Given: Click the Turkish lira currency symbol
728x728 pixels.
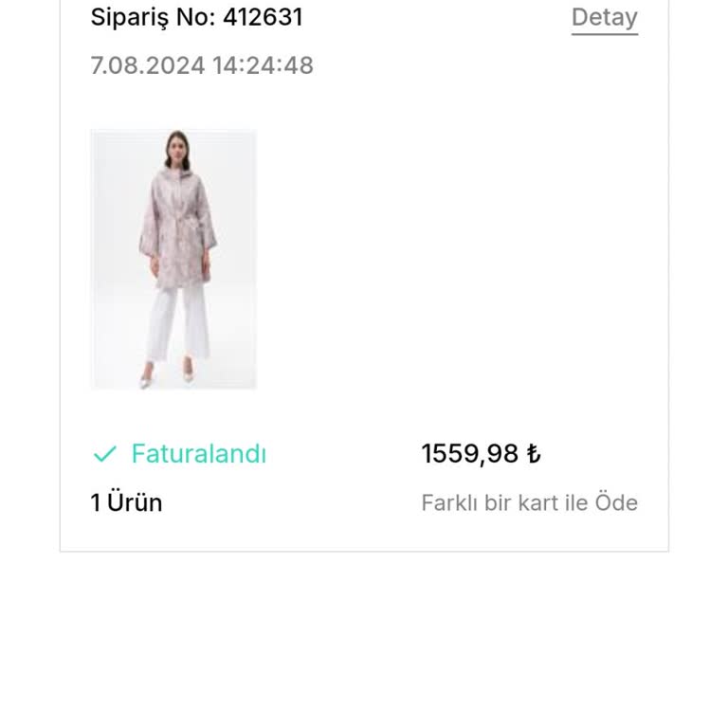Looking at the screenshot, I should point(534,454).
